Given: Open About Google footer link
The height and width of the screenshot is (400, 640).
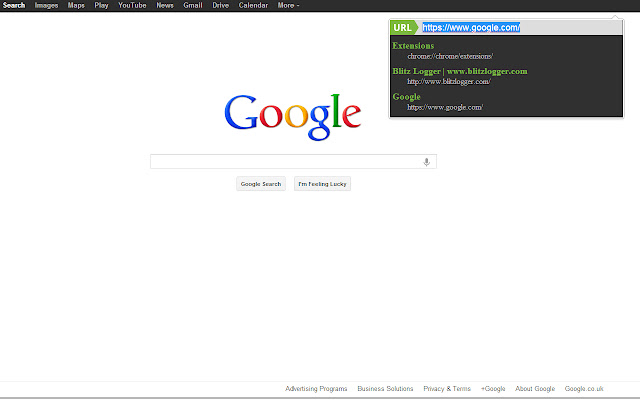Looking at the screenshot, I should tap(535, 389).
